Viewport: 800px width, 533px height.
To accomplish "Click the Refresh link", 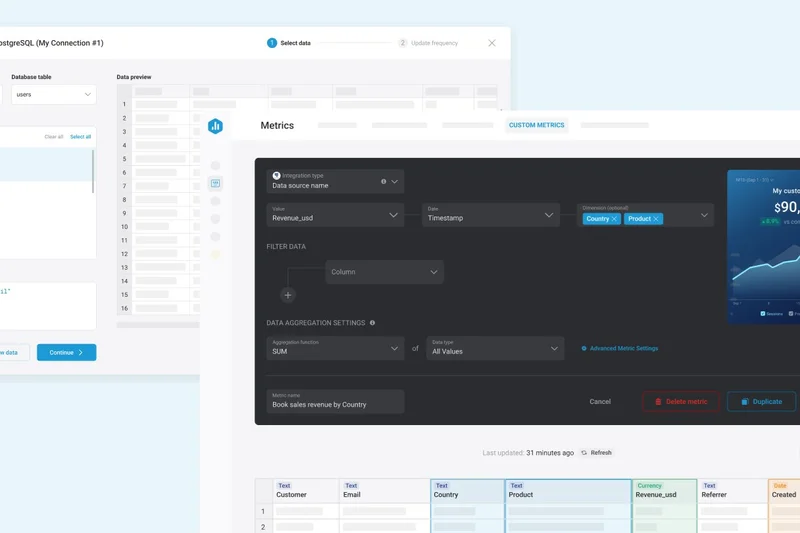I will click(601, 453).
